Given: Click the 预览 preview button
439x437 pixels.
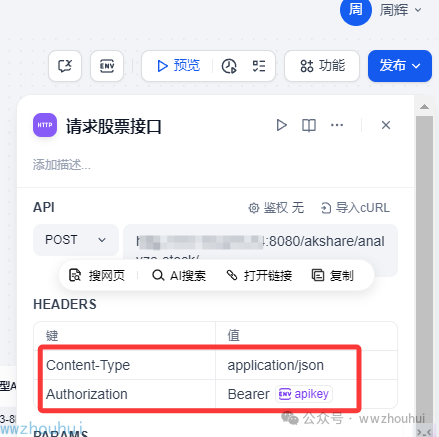Looking at the screenshot, I should coord(178,66).
